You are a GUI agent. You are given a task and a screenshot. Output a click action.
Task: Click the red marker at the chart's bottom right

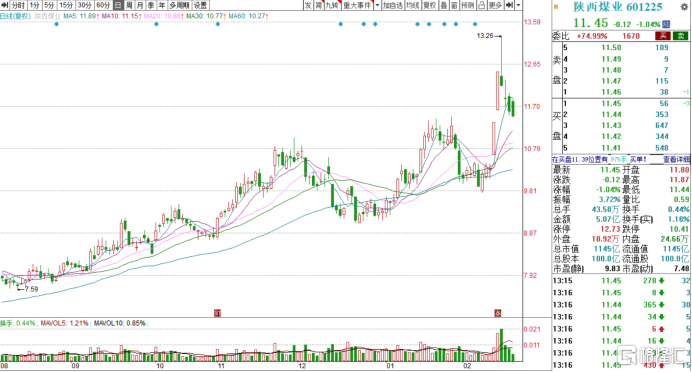point(497,313)
